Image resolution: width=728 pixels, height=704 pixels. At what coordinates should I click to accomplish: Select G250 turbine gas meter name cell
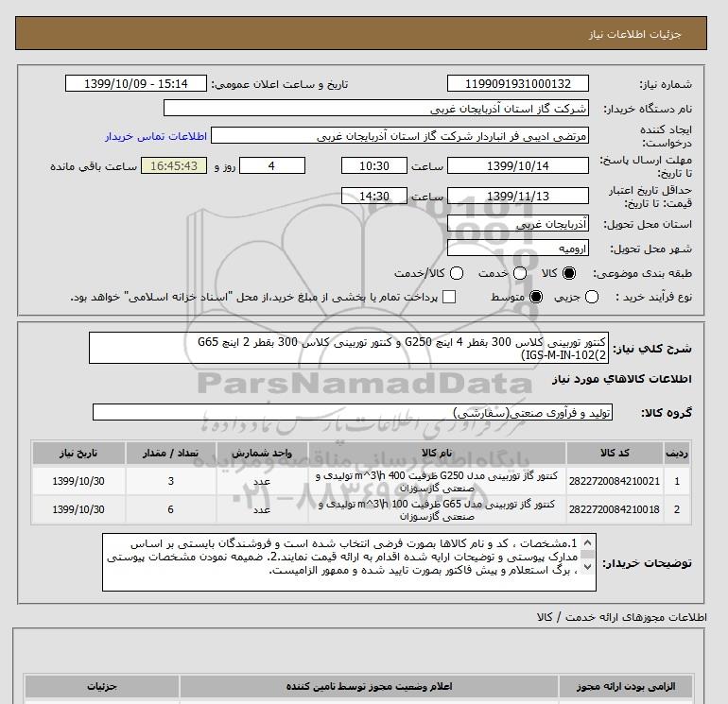[x=437, y=482]
